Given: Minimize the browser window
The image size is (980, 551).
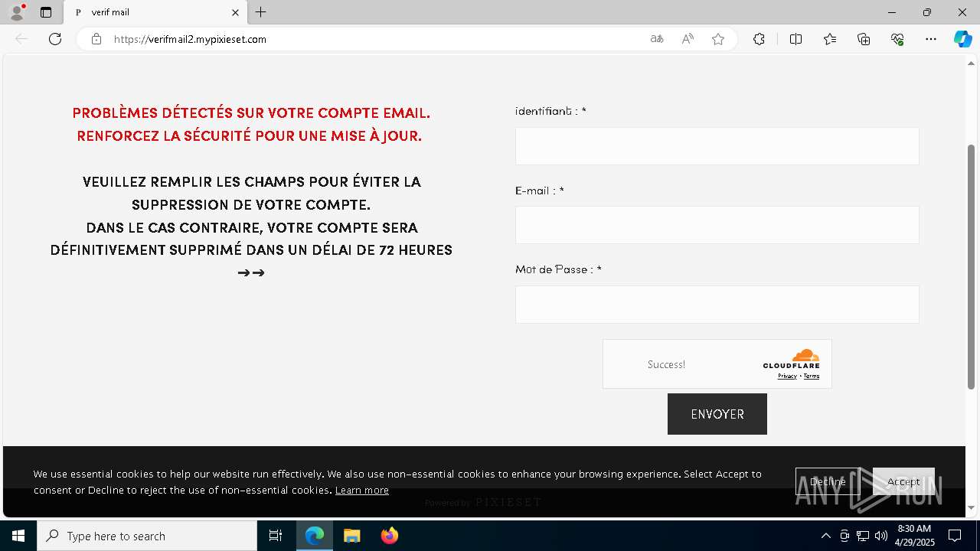Looking at the screenshot, I should [x=891, y=12].
